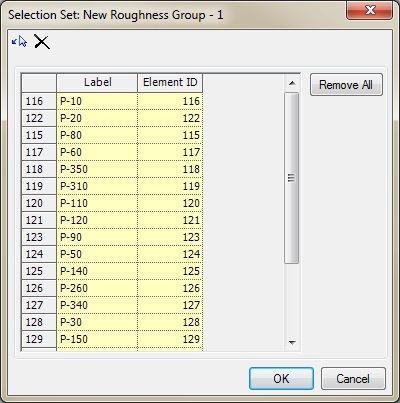
Task: Click the scrollbar up arrow
Action: click(292, 83)
